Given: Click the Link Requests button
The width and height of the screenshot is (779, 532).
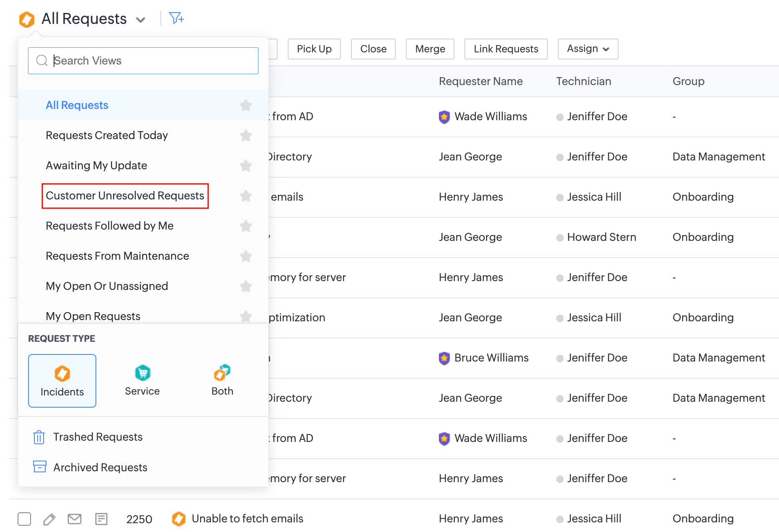Looking at the screenshot, I should [506, 49].
